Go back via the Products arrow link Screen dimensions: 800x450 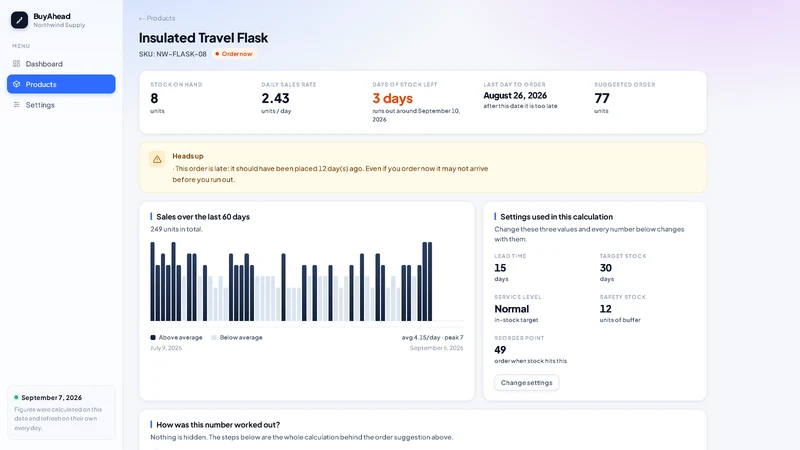157,18
